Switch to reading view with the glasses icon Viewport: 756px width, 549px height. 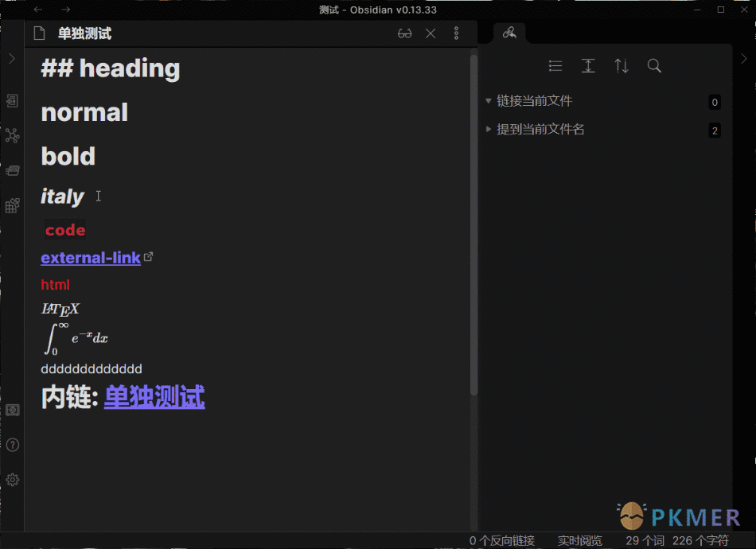(x=404, y=33)
